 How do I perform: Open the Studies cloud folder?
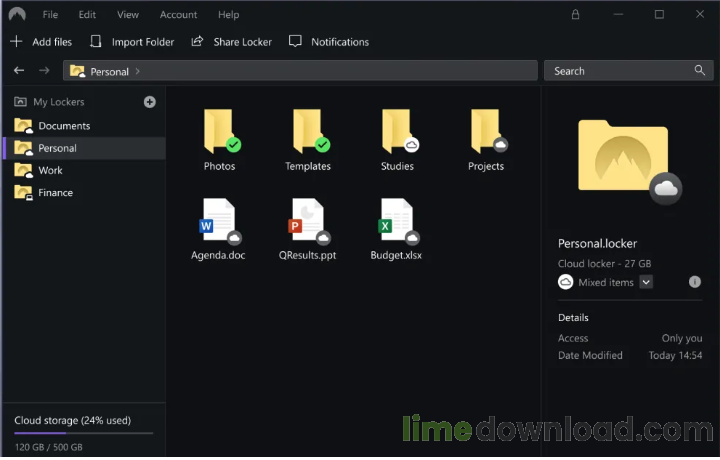[397, 137]
